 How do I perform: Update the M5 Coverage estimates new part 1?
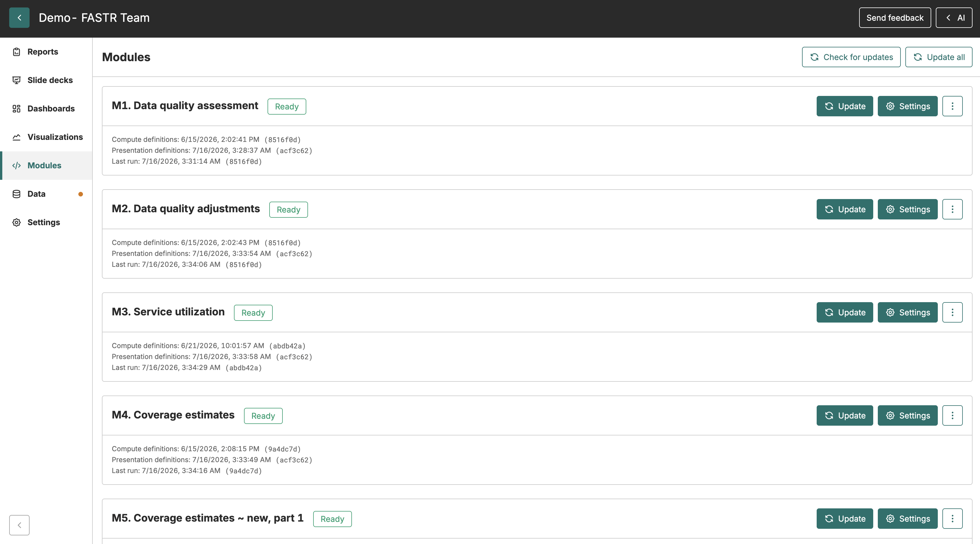(x=845, y=518)
